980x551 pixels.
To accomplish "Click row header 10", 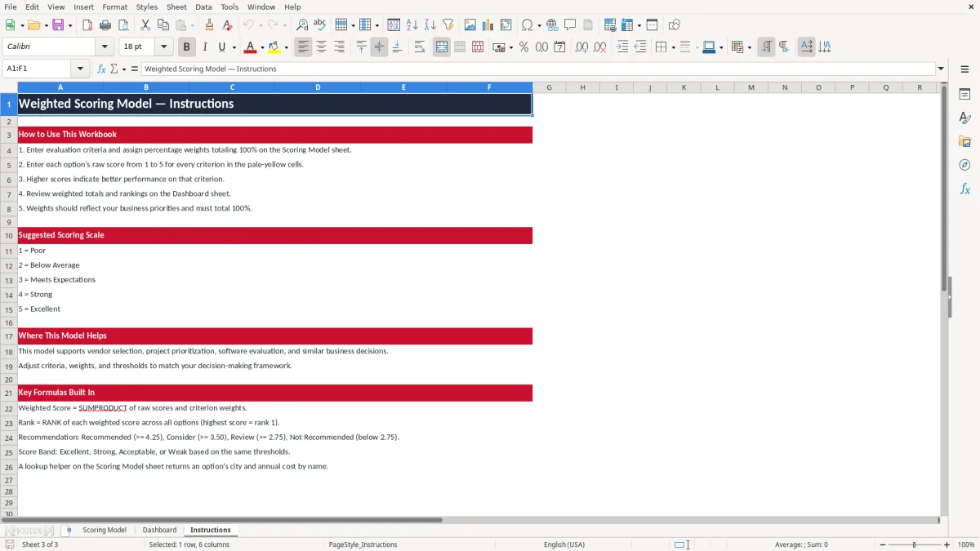I will 9,235.
